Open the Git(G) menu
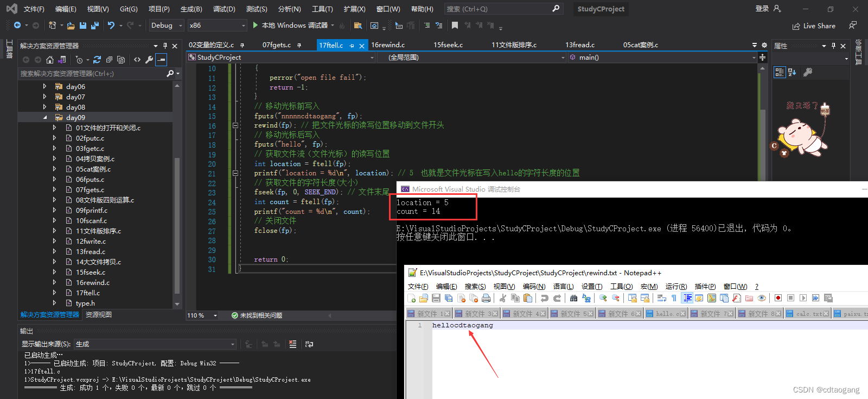 coord(129,9)
